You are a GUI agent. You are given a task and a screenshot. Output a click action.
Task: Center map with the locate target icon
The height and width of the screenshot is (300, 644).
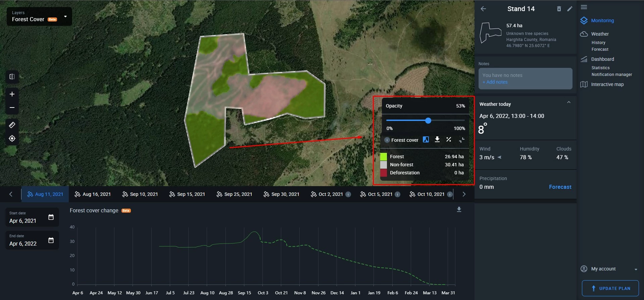(x=12, y=138)
